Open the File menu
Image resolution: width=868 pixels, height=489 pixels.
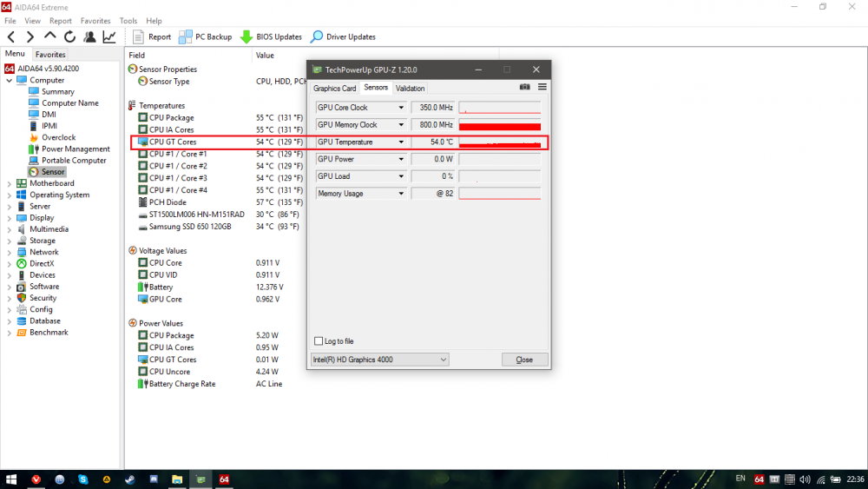[x=10, y=21]
